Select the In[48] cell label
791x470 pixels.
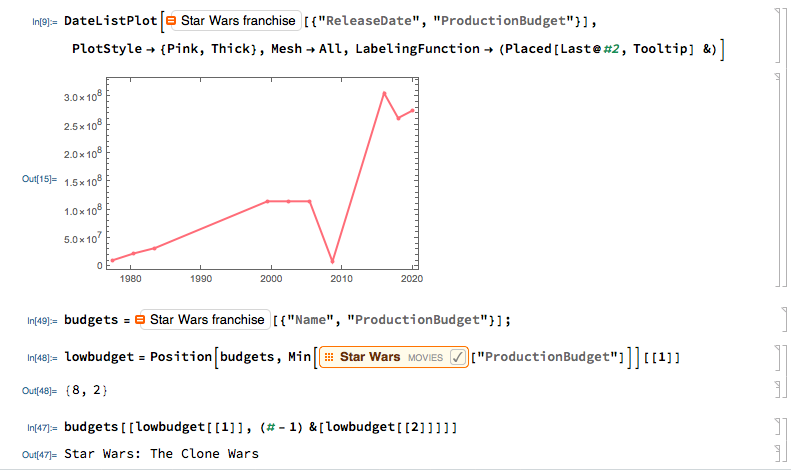[x=42, y=358]
